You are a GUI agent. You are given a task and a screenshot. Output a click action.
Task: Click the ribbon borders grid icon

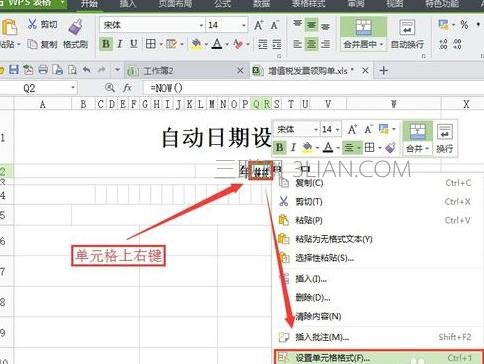151,44
